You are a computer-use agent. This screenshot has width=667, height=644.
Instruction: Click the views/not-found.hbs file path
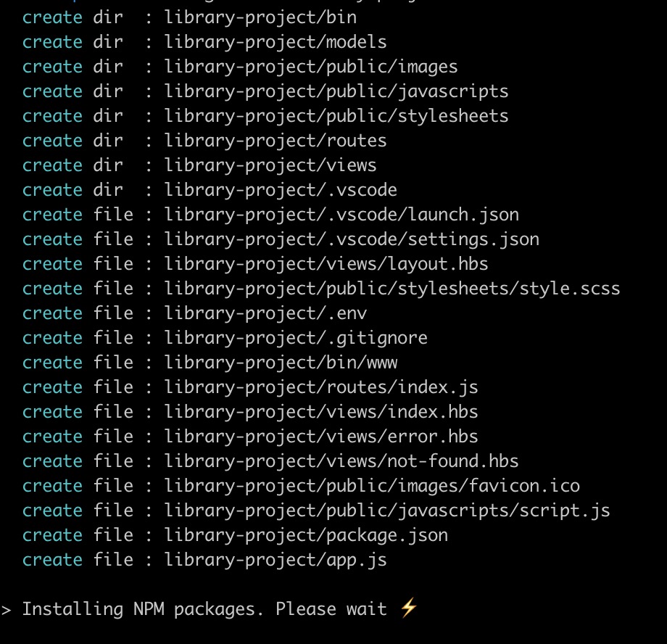point(341,461)
